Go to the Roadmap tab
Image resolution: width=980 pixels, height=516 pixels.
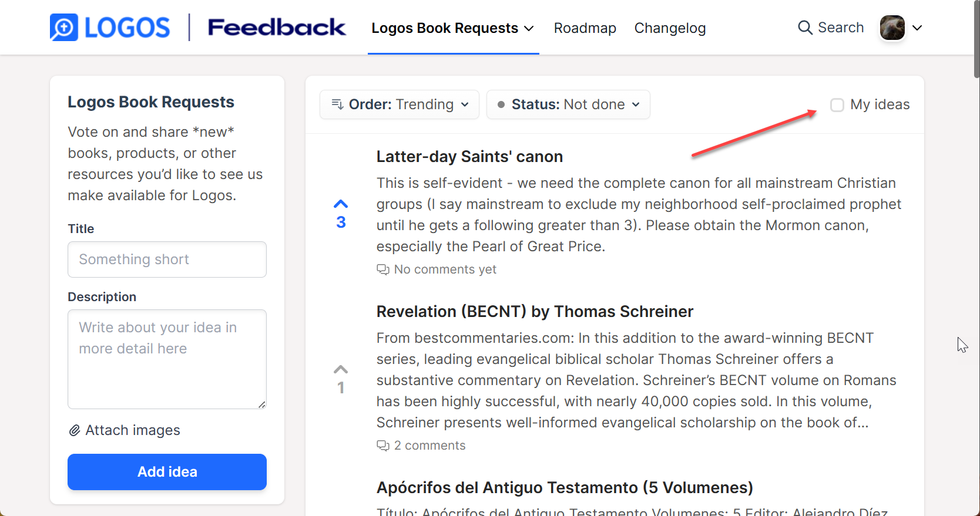[585, 28]
